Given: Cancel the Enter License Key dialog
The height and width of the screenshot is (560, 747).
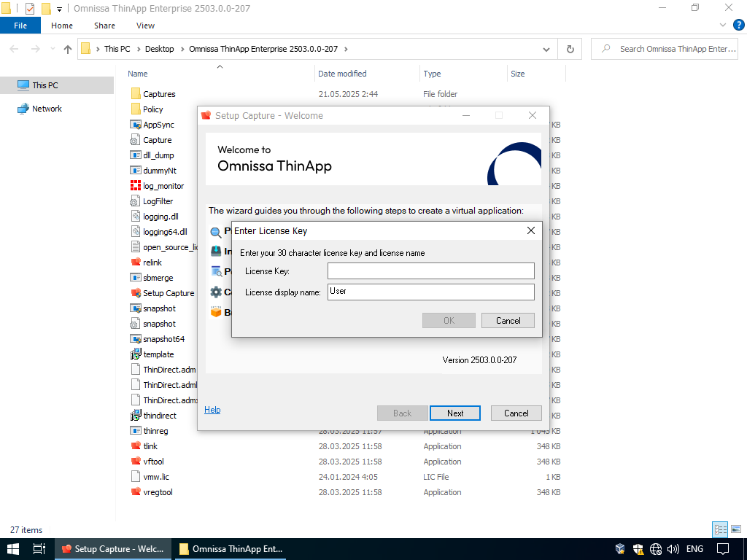Looking at the screenshot, I should (508, 321).
